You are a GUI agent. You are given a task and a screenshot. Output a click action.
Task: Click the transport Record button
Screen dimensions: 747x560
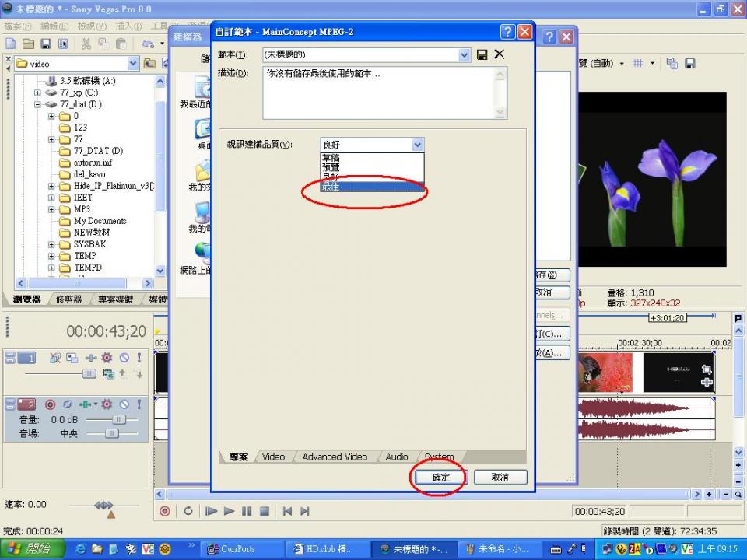[x=165, y=511]
